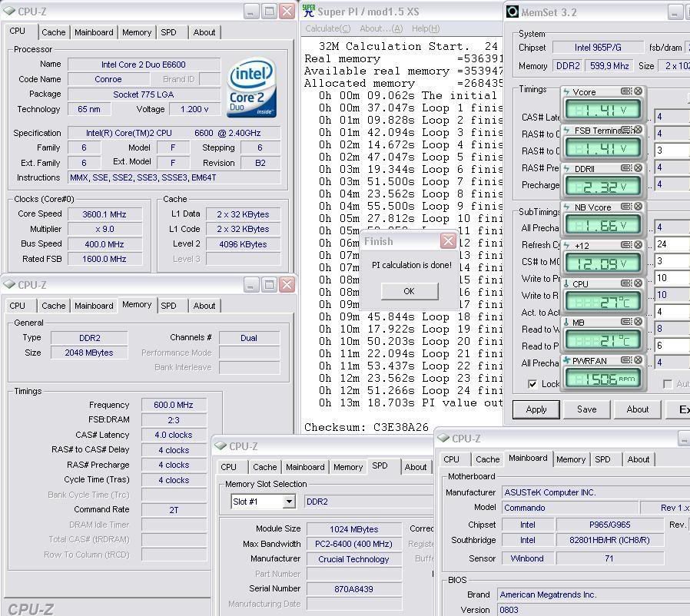
Task: Click the Checksum line C3E38A26 in Super PI
Action: pyautogui.click(x=367, y=427)
